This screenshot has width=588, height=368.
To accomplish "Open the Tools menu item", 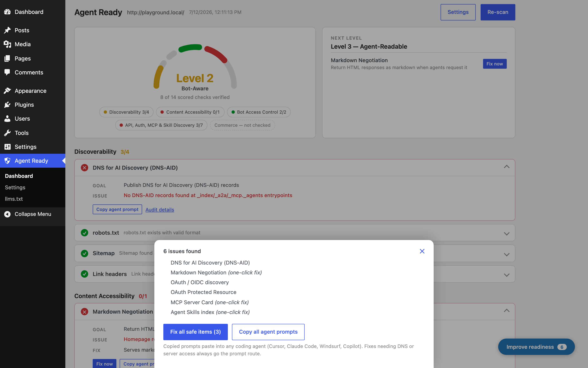I will pyautogui.click(x=32, y=133).
